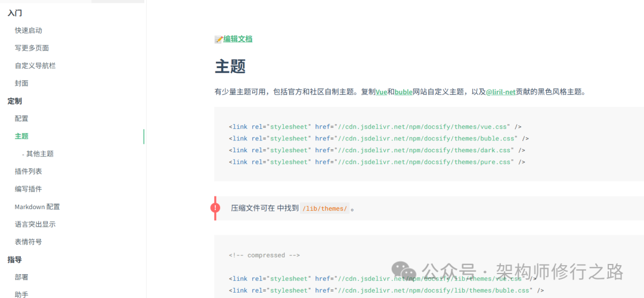The image size is (644, 298).
Task: Click the pencil edit icon beside 编辑文档
Action: (x=219, y=39)
